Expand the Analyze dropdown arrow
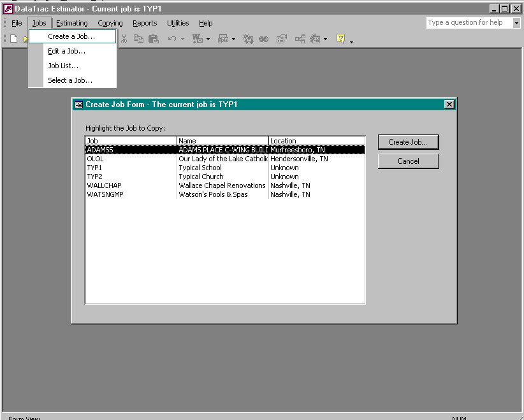Image resolution: width=524 pixels, height=420 pixels. pos(233,39)
